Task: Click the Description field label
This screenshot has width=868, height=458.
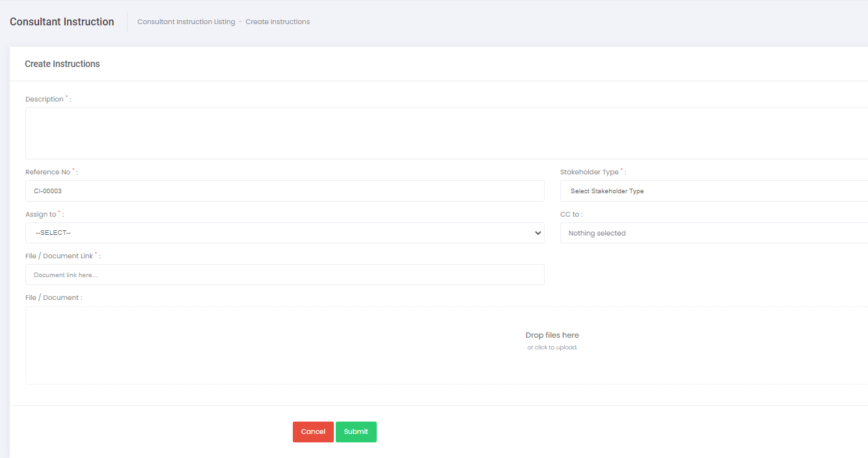Action: pyautogui.click(x=44, y=100)
